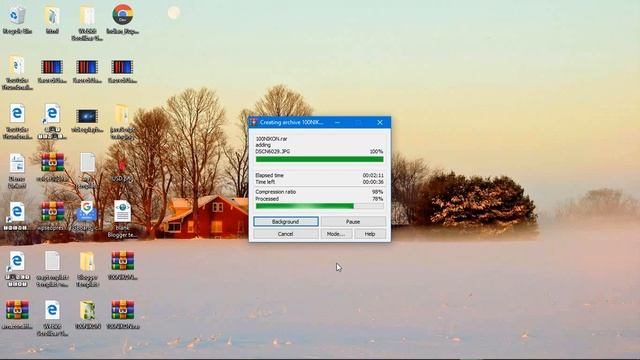The width and height of the screenshot is (640, 360).
Task: Open Help in the WinRAR dialog
Action: 370,234
